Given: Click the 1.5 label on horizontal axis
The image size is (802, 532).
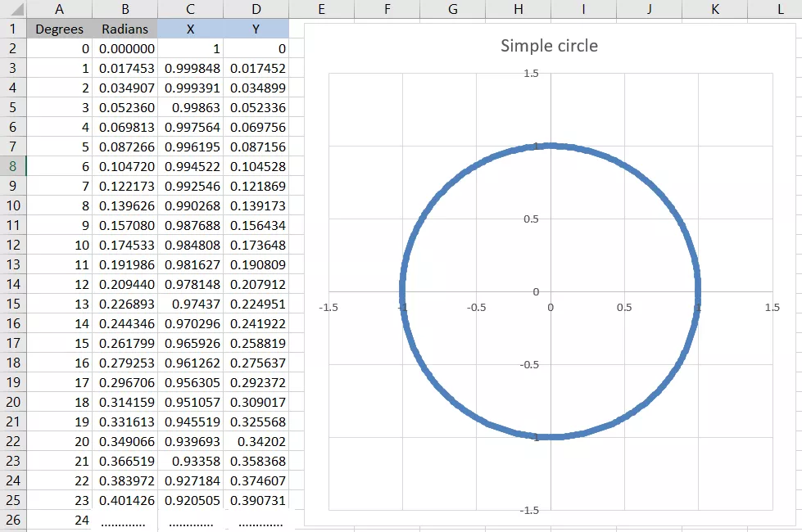Looking at the screenshot, I should pyautogui.click(x=773, y=307).
